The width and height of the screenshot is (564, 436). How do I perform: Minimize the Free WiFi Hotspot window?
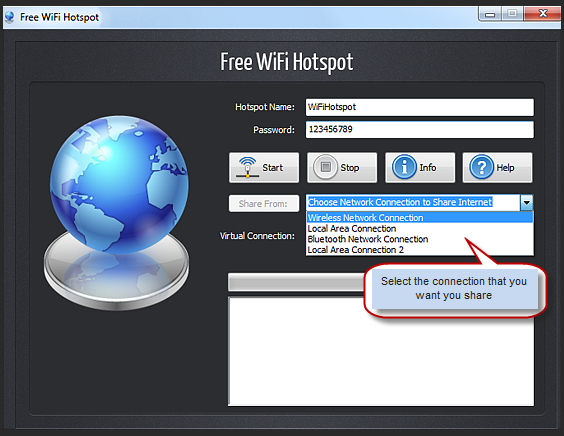coord(490,14)
